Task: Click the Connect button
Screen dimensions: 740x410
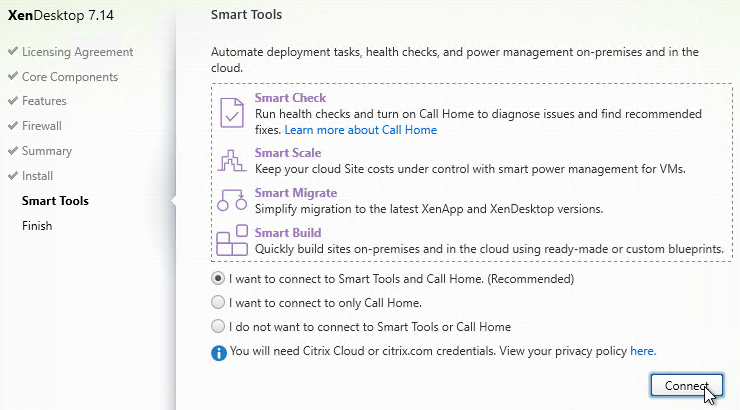Action: coord(687,385)
